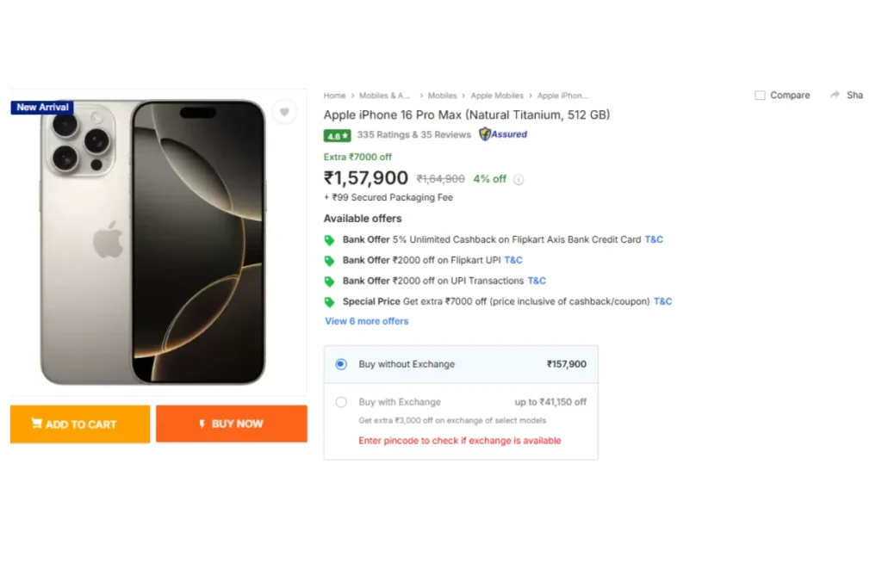Image resolution: width=882 pixels, height=588 pixels.
Task: Add the iPhone to cart
Action: (x=80, y=424)
